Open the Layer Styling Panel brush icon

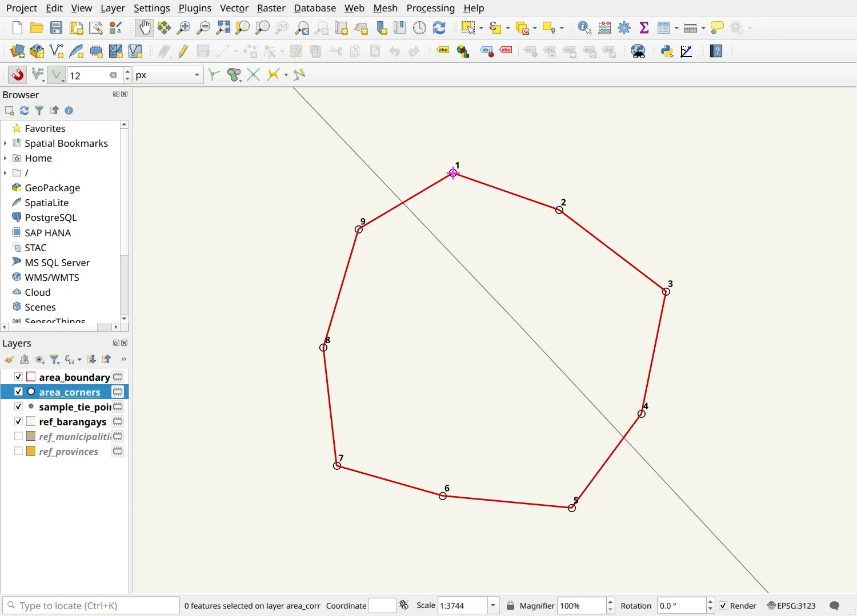[x=9, y=359]
